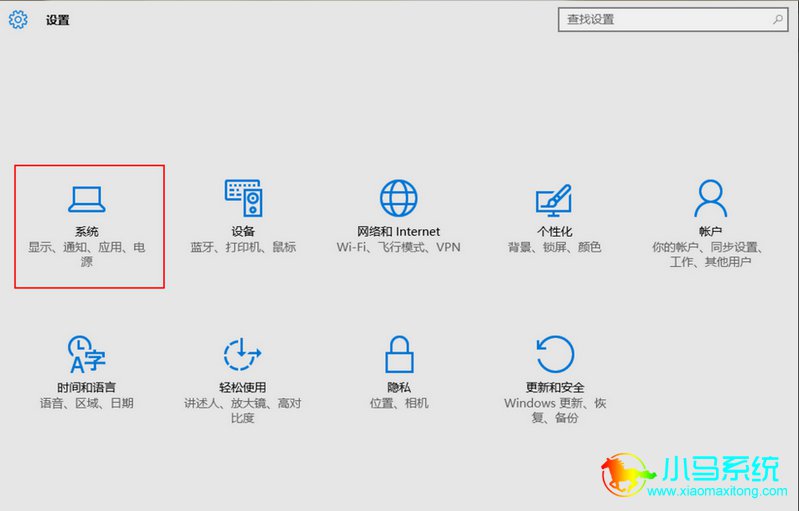This screenshot has height=511, width=799.
Task: Open the 轻松使用 dashed circle icon
Action: pyautogui.click(x=243, y=354)
